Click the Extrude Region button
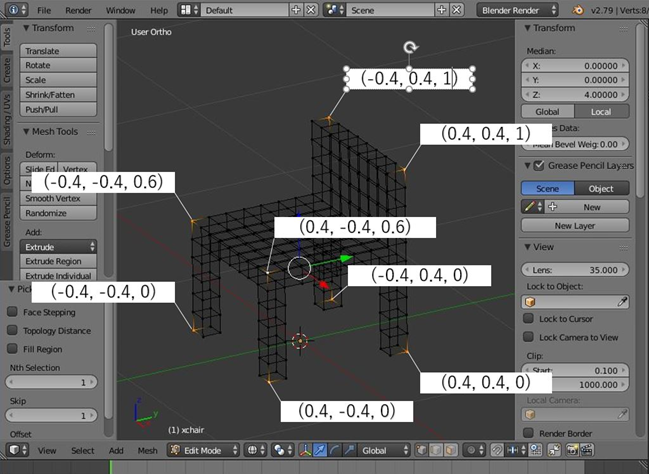This screenshot has height=474, width=649. point(58,261)
